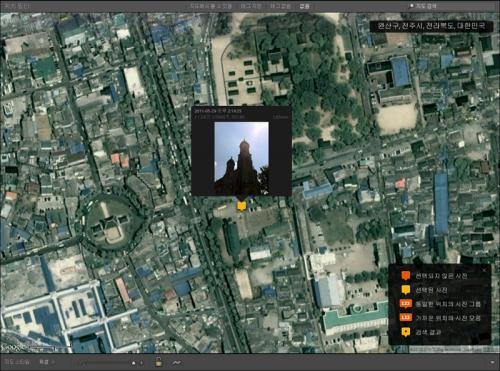Viewport: 500px width, 371px height.
Task: Click the search result marker icon in legend
Action: pos(405,332)
